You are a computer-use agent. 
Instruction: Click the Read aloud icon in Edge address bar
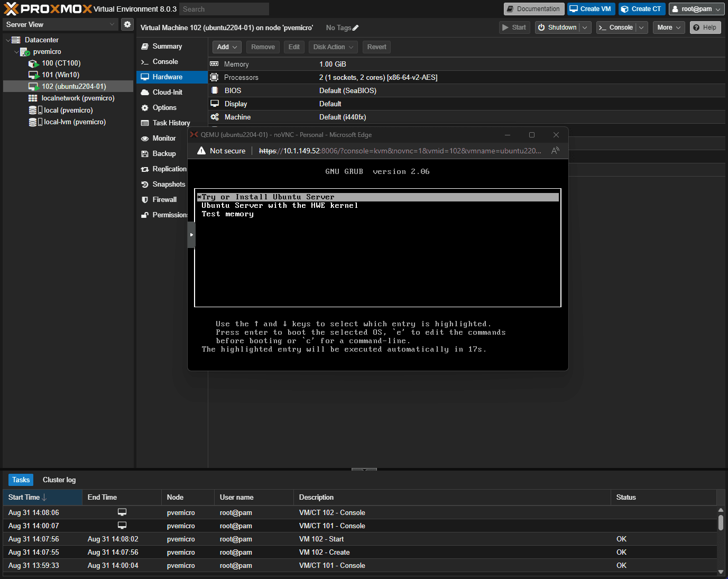(x=555, y=151)
